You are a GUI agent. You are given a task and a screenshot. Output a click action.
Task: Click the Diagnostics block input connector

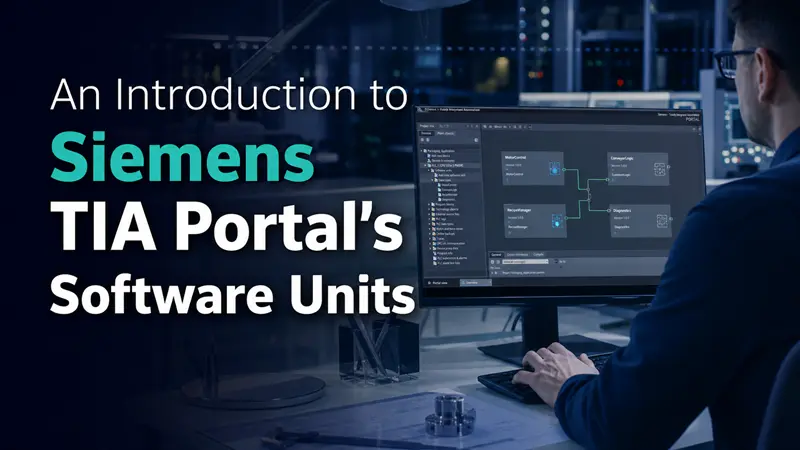(x=609, y=210)
